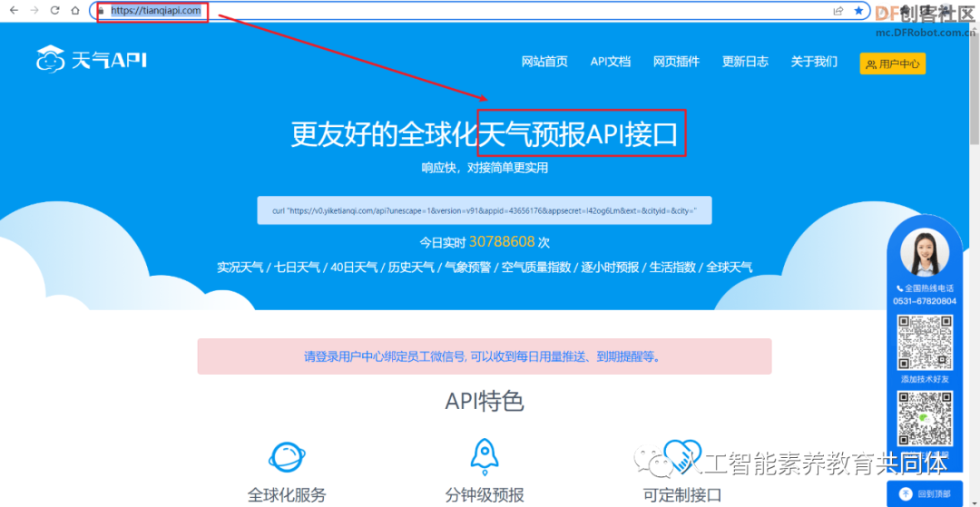Click the planet icon above 全球化服务
This screenshot has width=980, height=507.
click(287, 456)
